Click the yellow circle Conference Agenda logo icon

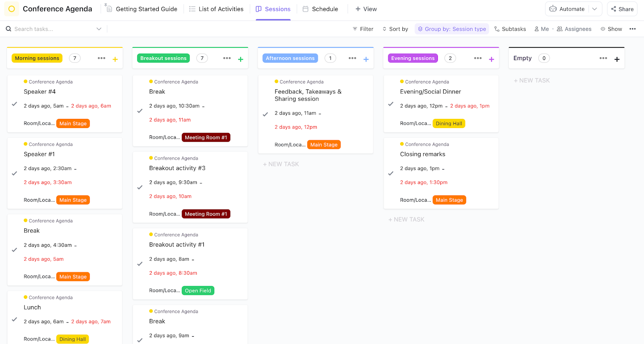(12, 9)
